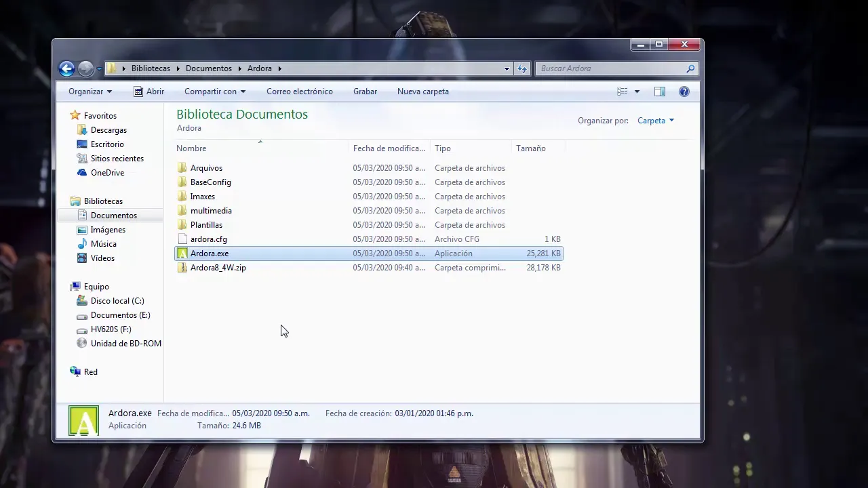
Task: Click the search magnifier icon
Action: click(691, 68)
